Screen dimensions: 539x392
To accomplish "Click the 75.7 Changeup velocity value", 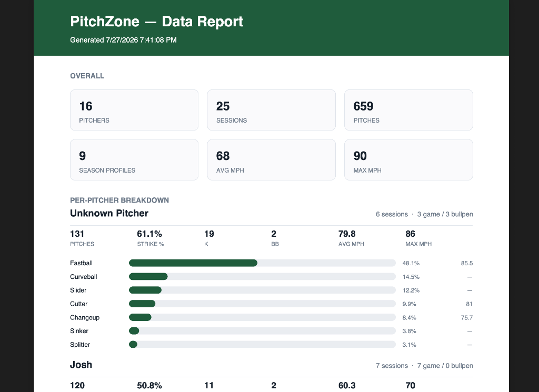I will 467,317.
